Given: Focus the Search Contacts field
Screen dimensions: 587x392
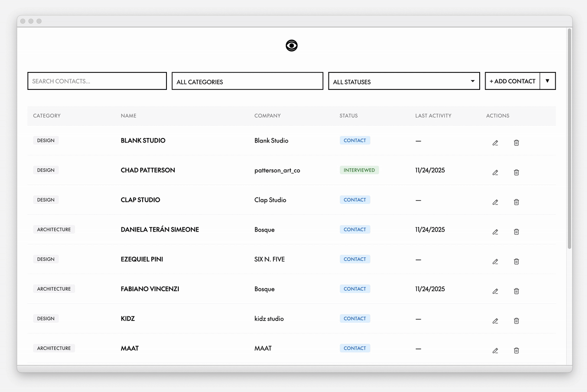Looking at the screenshot, I should (97, 81).
